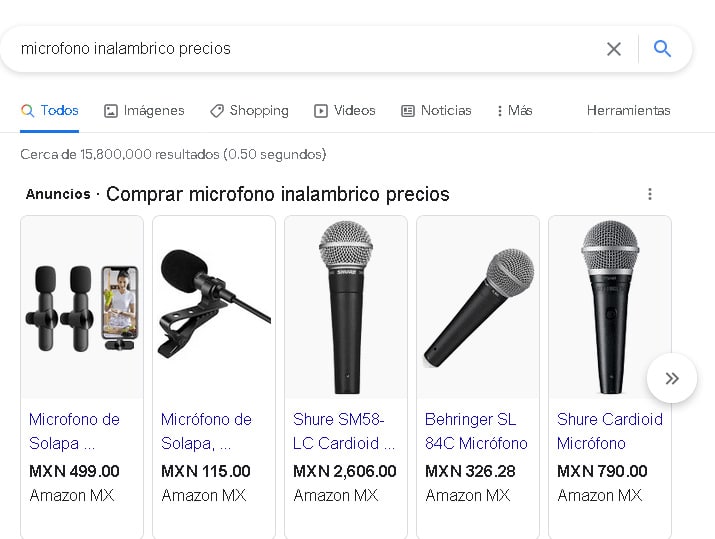The width and height of the screenshot is (715, 539).
Task: Click the Videos tab's play icon
Action: click(321, 111)
